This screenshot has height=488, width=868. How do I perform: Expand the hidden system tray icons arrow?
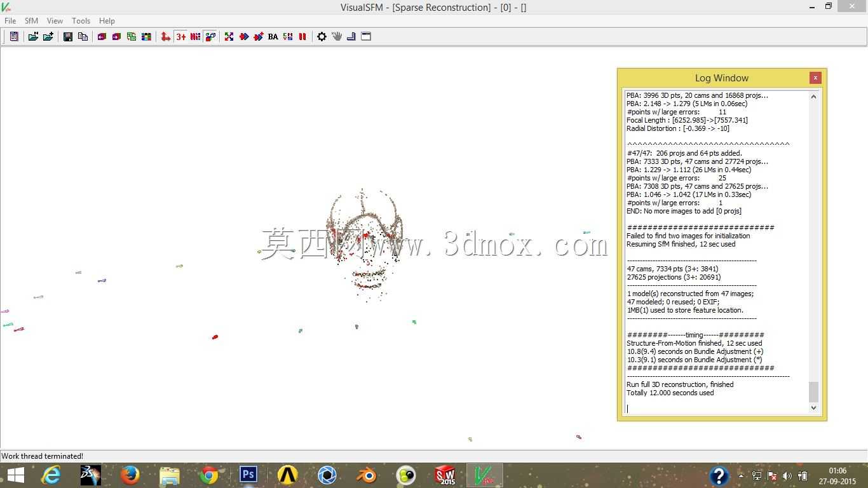click(741, 475)
